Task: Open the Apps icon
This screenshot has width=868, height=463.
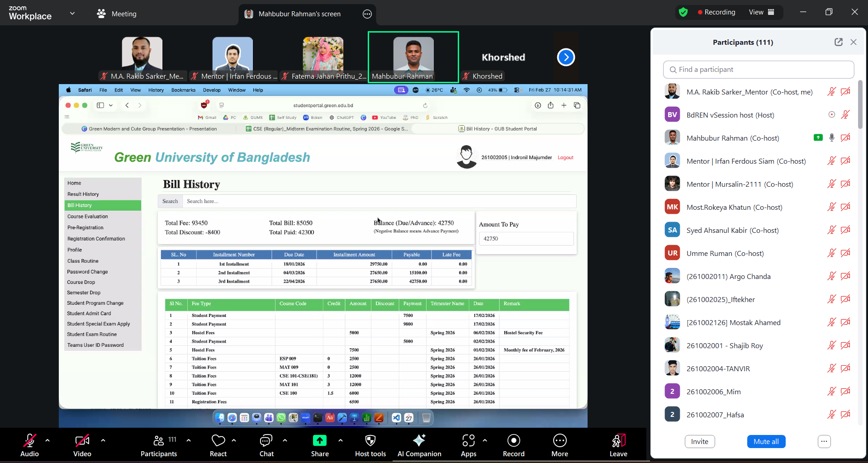Action: [x=468, y=441]
